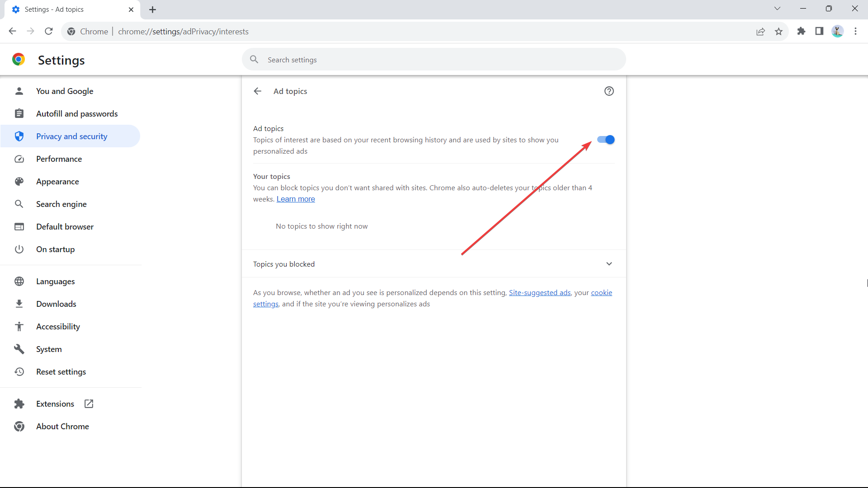The width and height of the screenshot is (868, 488).
Task: Open the profile avatar menu
Action: click(837, 31)
